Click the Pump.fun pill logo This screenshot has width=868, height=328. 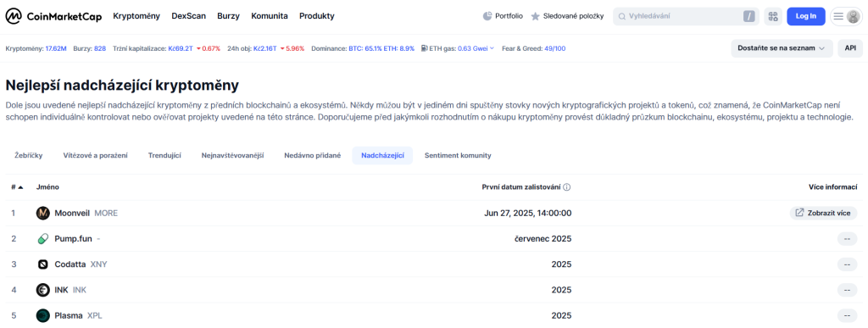[43, 239]
